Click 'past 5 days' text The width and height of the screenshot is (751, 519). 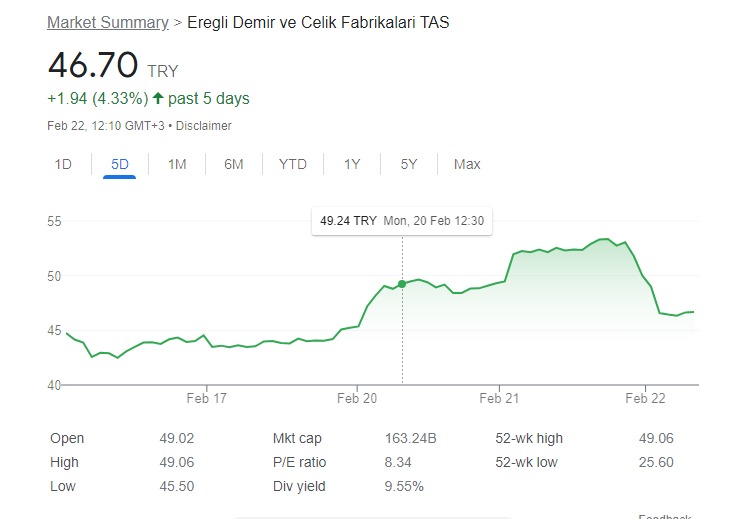click(x=209, y=99)
